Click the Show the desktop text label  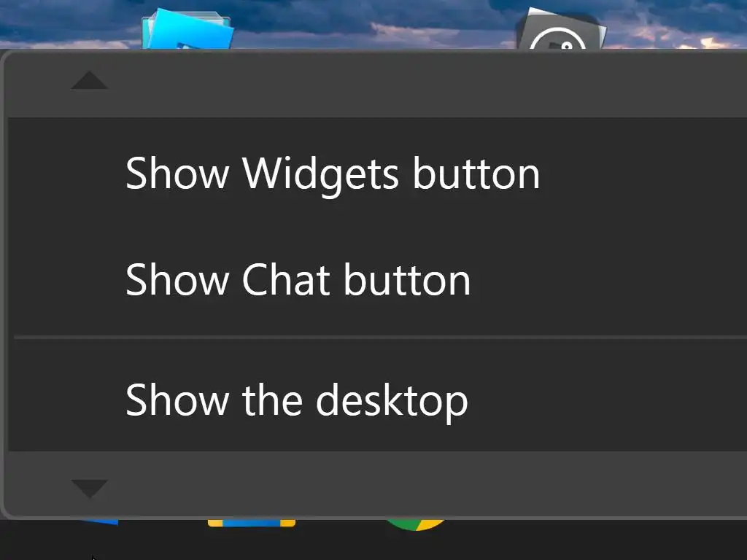point(297,401)
